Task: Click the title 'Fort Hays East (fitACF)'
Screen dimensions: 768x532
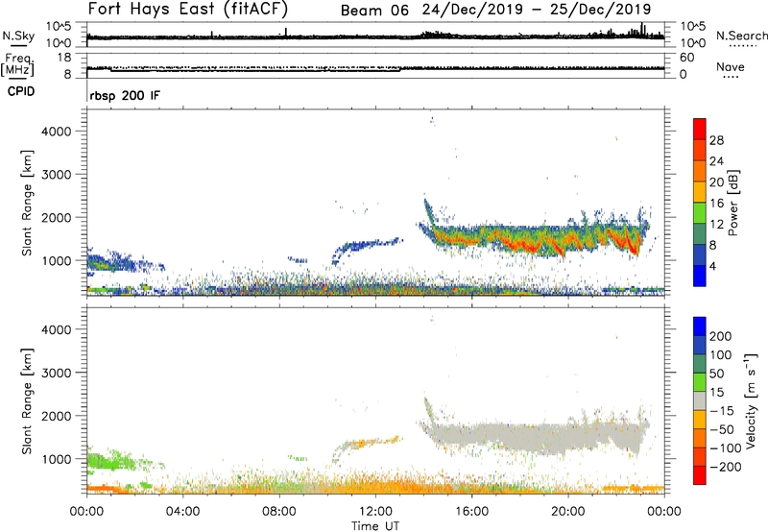Action: pos(188,9)
